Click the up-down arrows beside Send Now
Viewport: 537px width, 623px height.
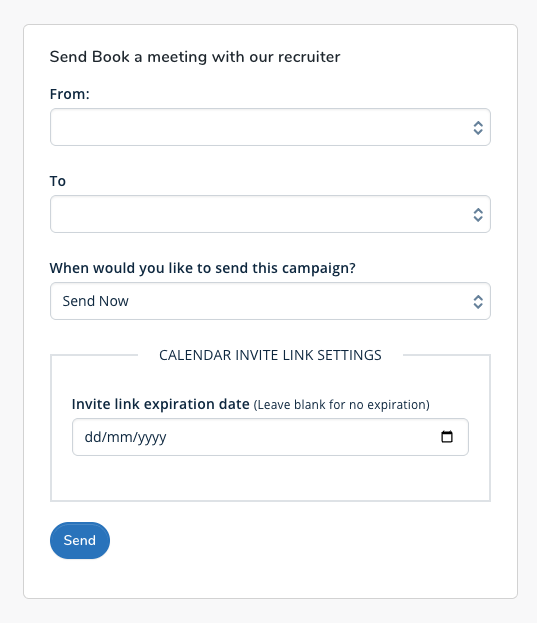[478, 302]
